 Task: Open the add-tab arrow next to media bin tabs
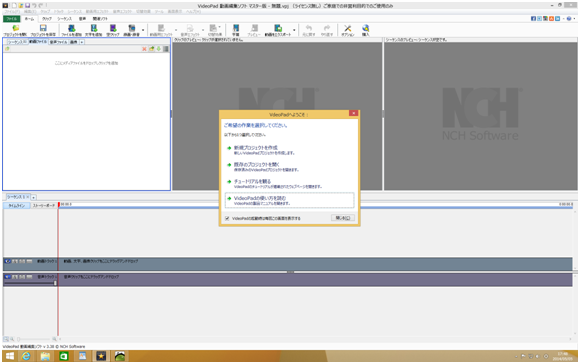tap(82, 42)
